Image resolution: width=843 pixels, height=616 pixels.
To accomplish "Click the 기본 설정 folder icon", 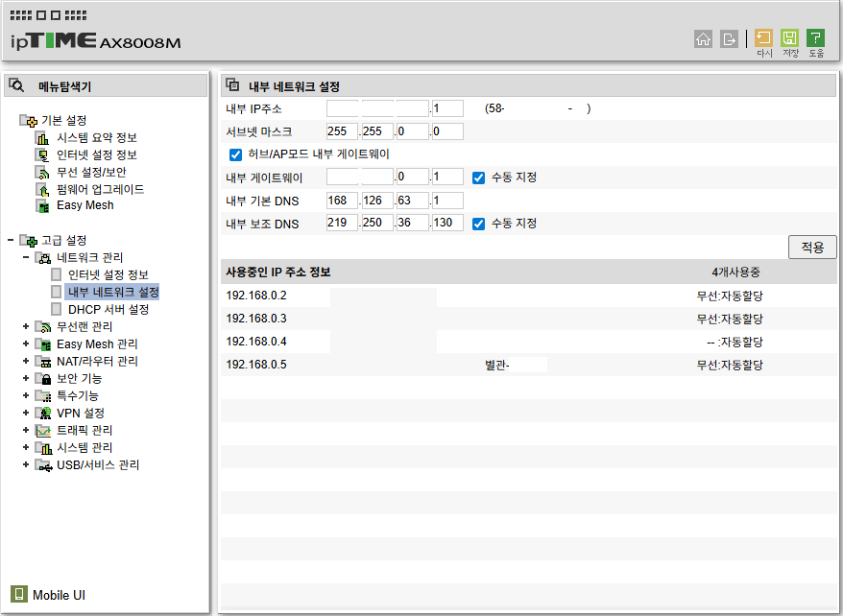I will coord(29,120).
